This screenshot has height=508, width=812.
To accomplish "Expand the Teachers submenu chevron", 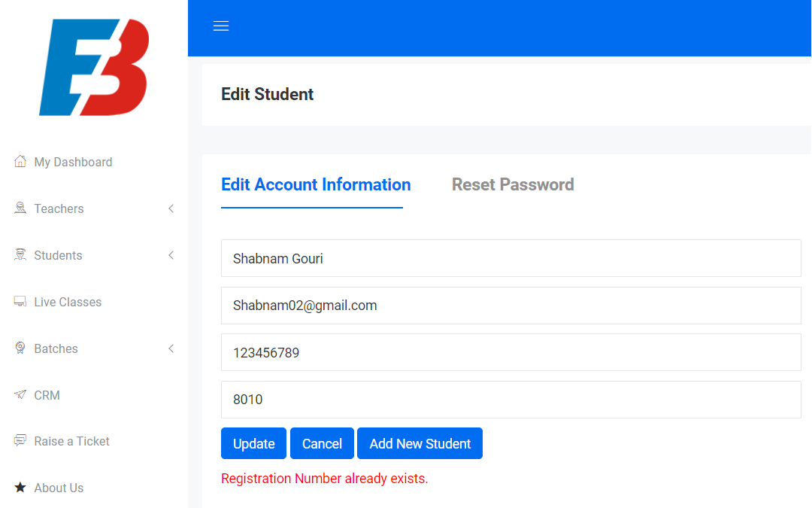I will coord(171,208).
